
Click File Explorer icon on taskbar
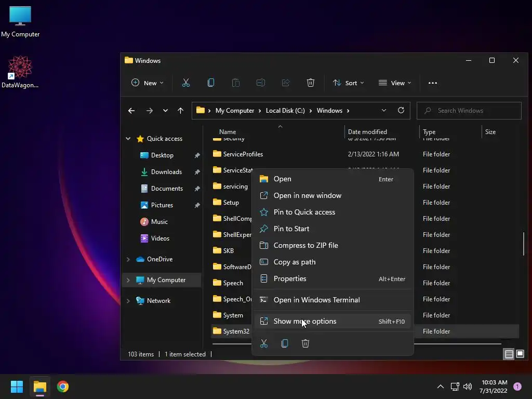(x=39, y=387)
